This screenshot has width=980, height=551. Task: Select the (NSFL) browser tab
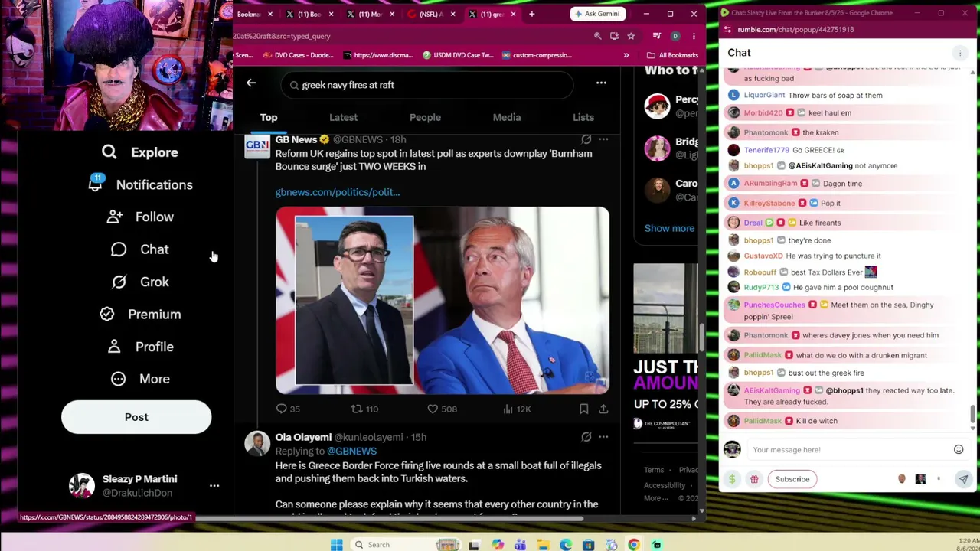[432, 14]
